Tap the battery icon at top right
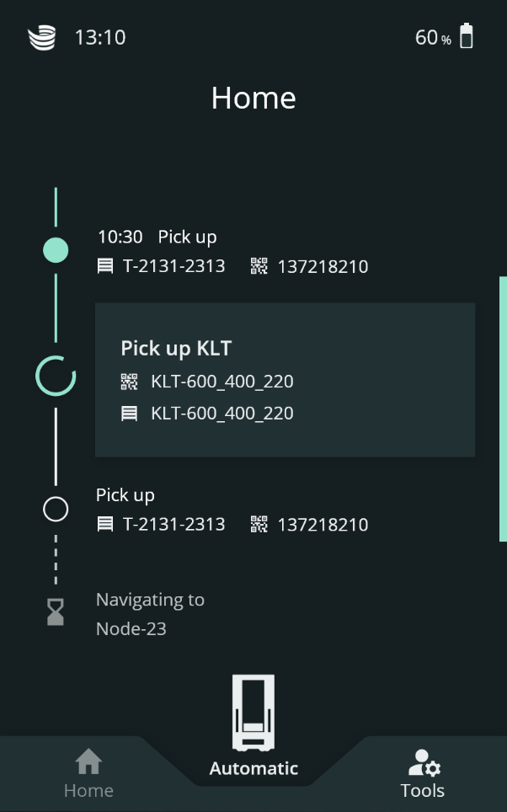Screen dimensions: 507x812 tap(466, 37)
